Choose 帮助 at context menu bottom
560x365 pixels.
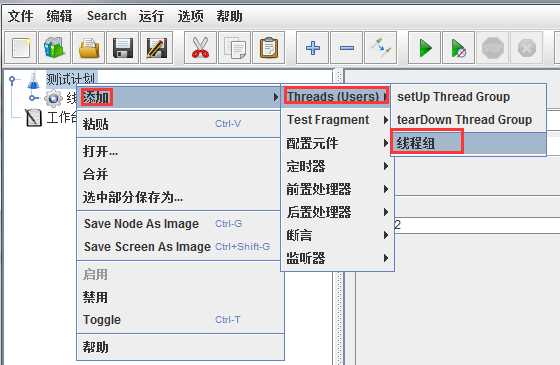(x=179, y=347)
